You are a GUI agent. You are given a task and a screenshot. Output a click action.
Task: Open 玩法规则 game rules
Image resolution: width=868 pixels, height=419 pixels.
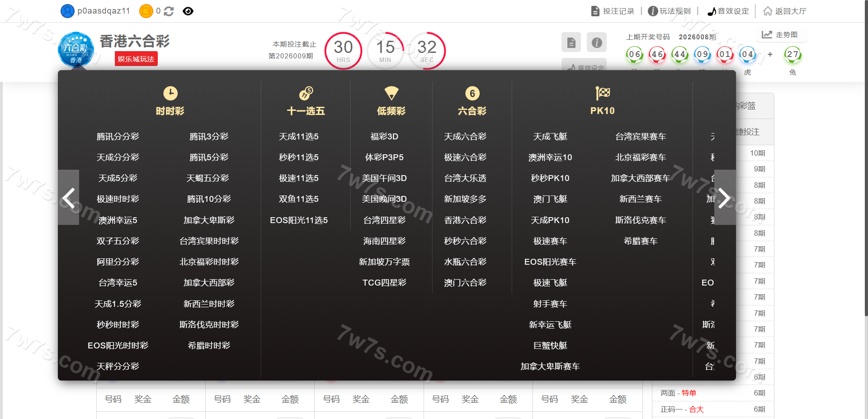(x=670, y=11)
